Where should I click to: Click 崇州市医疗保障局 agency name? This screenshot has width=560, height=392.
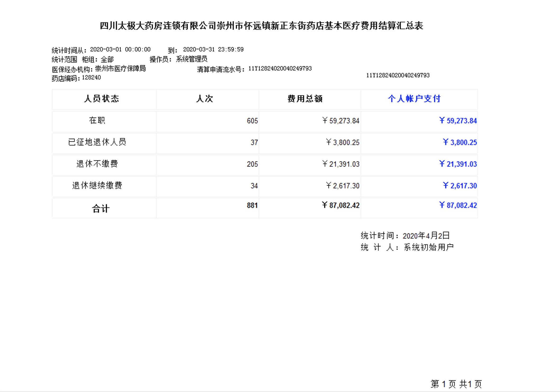tap(120, 69)
